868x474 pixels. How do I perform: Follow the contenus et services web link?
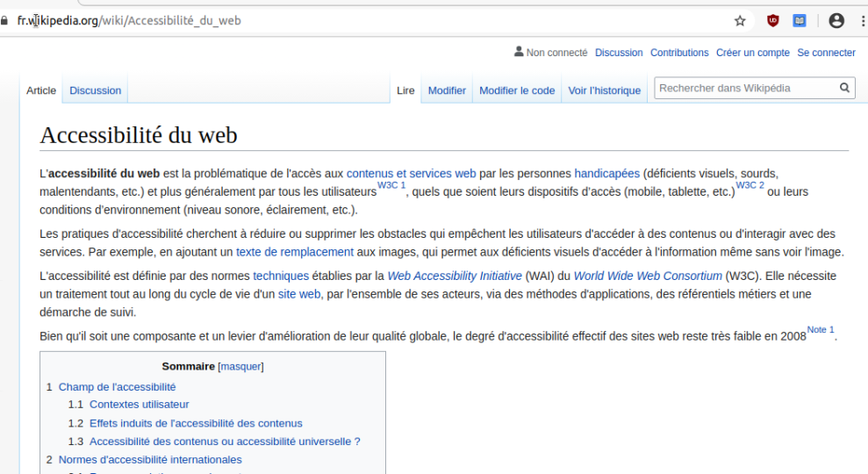point(412,173)
